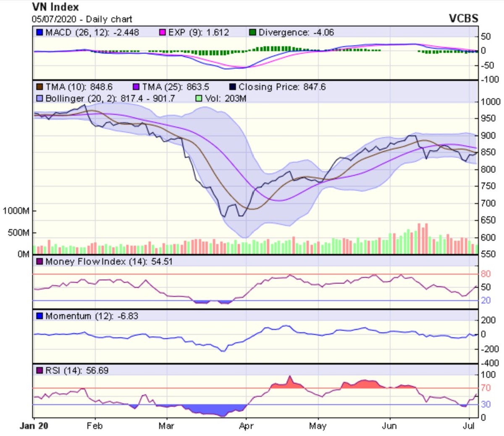The image size is (504, 436).
Task: Click the VCBS brand label
Action: point(463,18)
